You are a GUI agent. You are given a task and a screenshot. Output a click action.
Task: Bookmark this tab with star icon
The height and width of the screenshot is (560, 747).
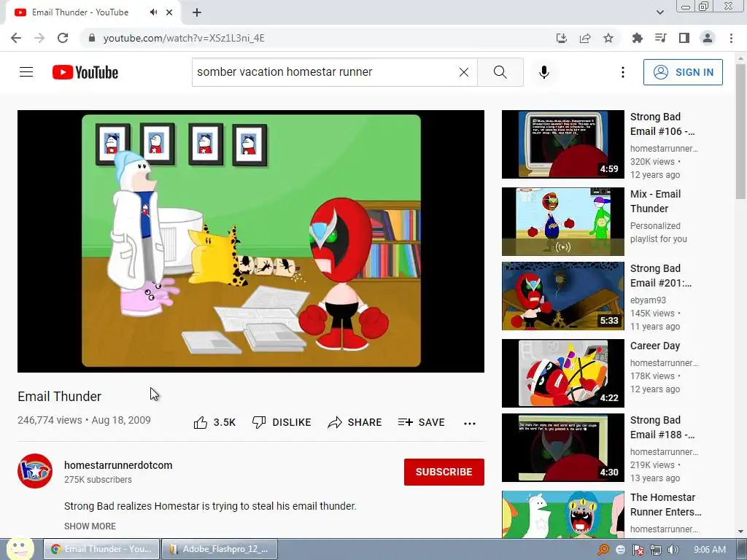(608, 38)
